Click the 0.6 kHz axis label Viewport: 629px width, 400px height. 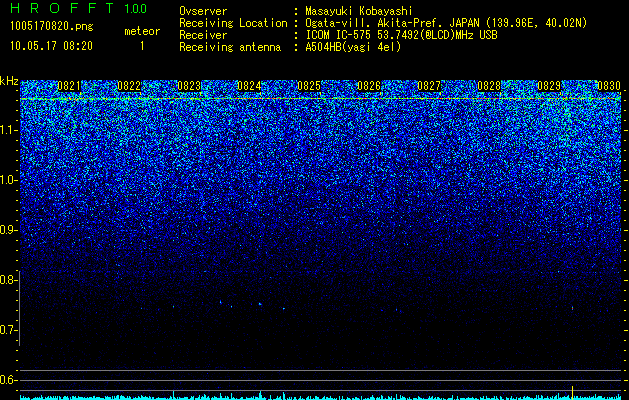click(x=8, y=380)
